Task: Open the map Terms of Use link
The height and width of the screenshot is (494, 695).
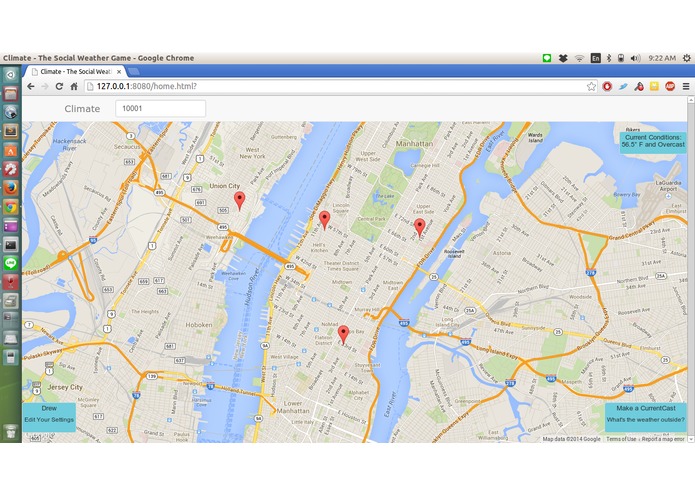Action: point(621,439)
